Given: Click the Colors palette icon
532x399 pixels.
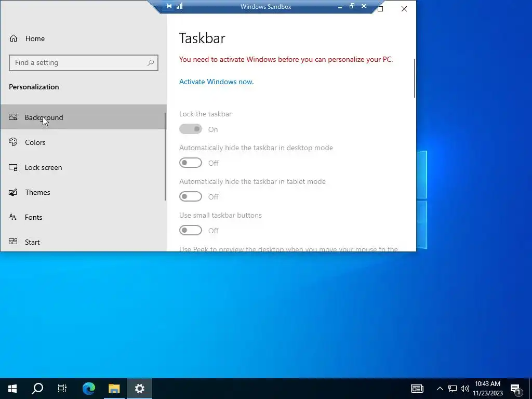Looking at the screenshot, I should [x=13, y=142].
